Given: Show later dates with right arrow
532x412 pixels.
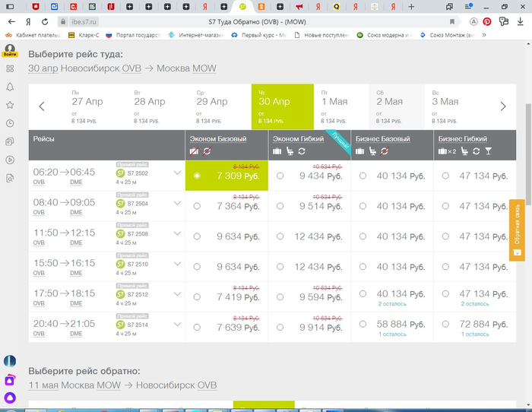Looking at the screenshot, I should pyautogui.click(x=502, y=106).
